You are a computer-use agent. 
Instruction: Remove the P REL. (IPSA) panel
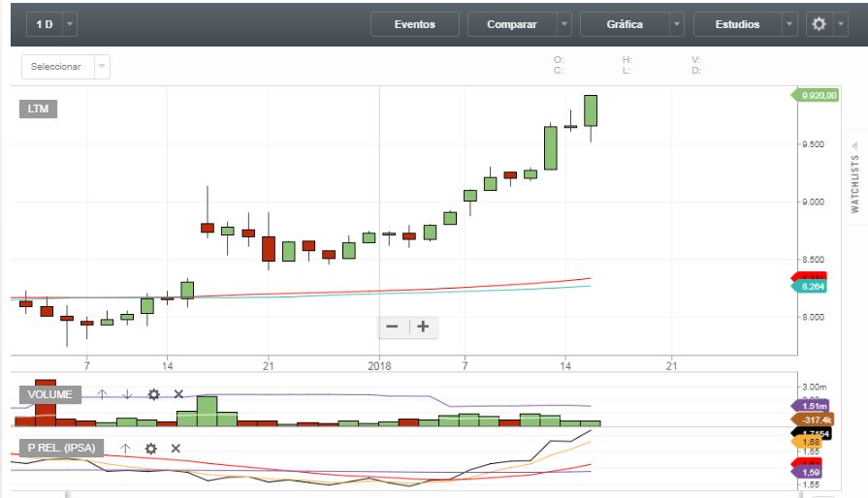[x=176, y=449]
